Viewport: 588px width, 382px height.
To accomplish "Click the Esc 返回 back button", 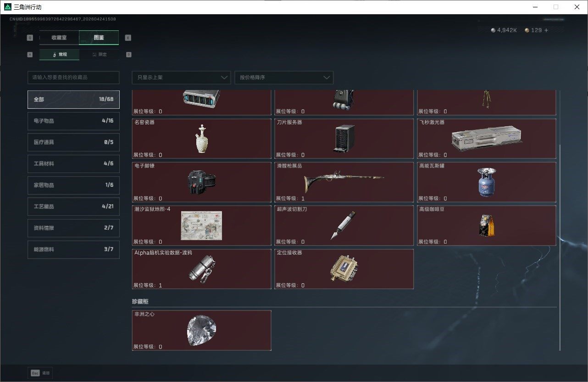I will (40, 373).
